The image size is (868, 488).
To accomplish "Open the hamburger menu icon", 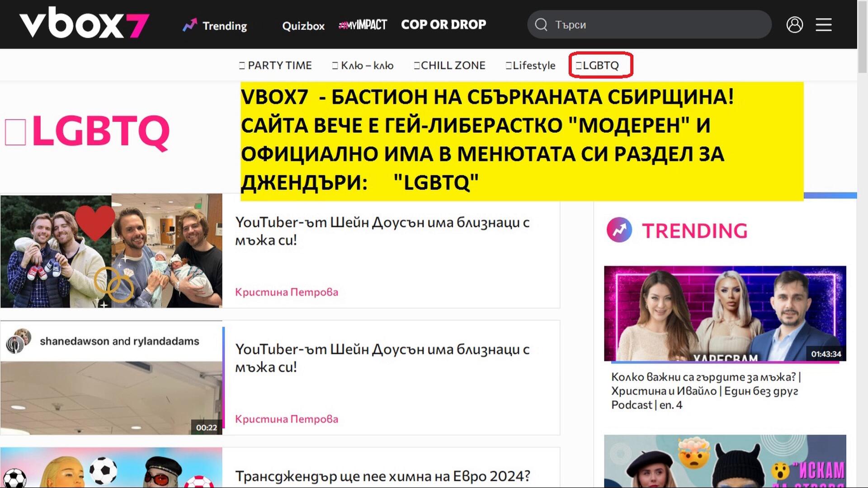I will tap(823, 24).
